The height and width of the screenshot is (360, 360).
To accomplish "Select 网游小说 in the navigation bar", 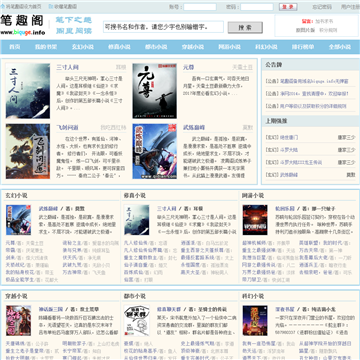I will coord(229,47).
